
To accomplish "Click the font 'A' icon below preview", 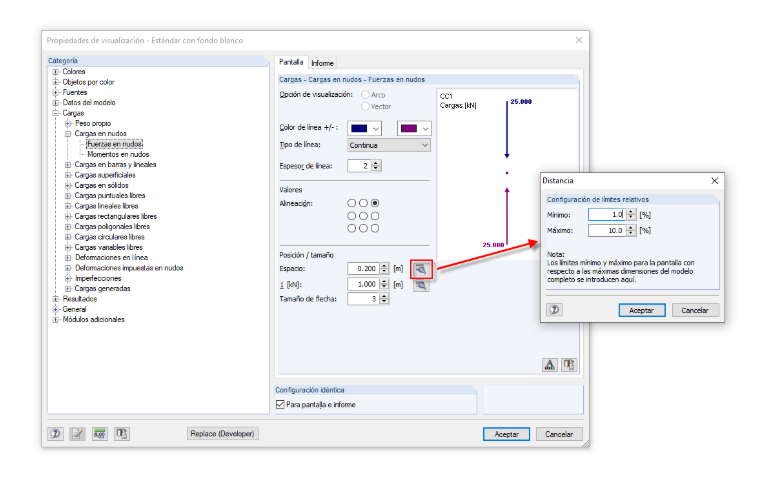I will (x=550, y=365).
